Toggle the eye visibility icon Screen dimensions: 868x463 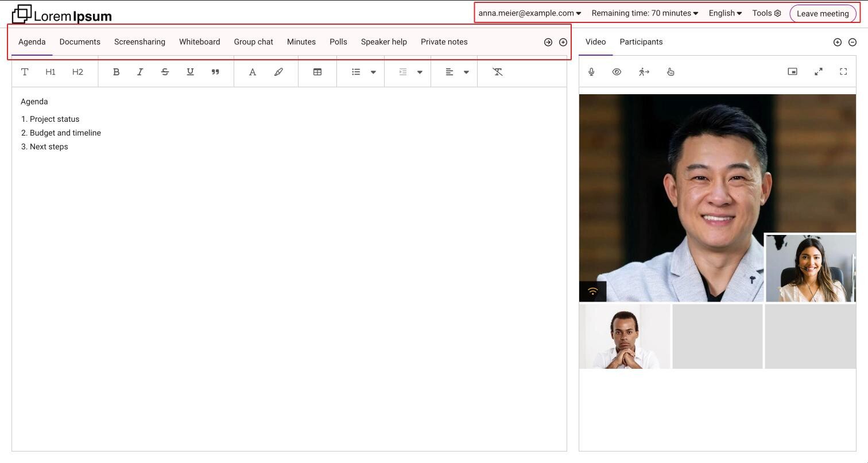click(x=617, y=72)
